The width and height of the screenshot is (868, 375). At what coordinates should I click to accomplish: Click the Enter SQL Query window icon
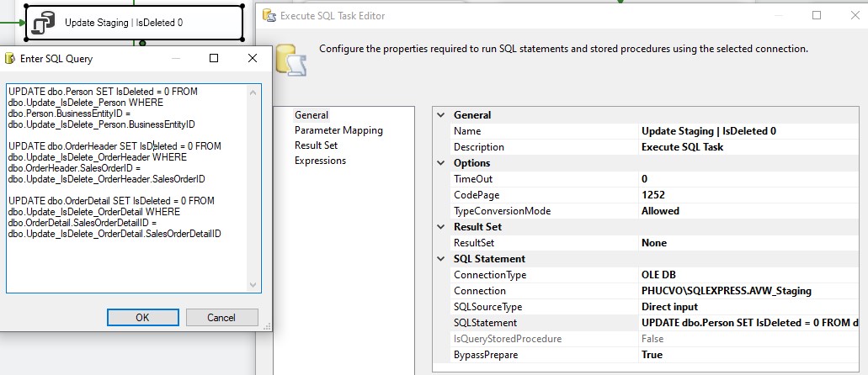(x=9, y=59)
